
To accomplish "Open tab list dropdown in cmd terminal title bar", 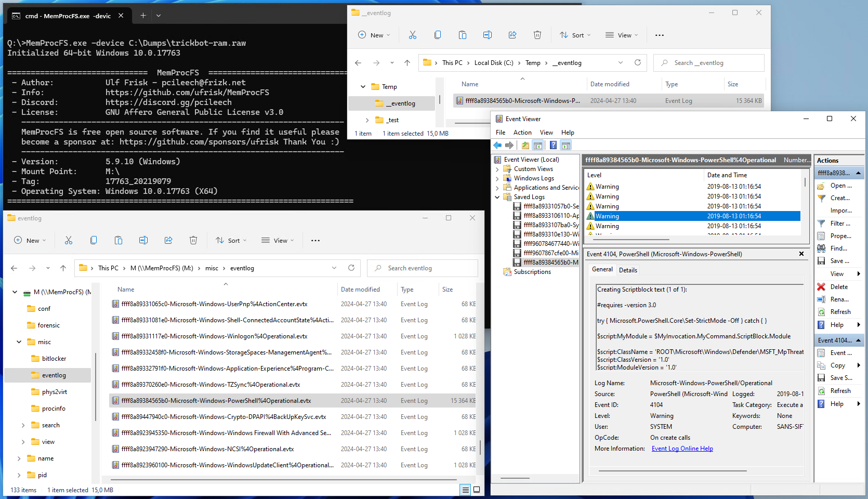I will (159, 16).
